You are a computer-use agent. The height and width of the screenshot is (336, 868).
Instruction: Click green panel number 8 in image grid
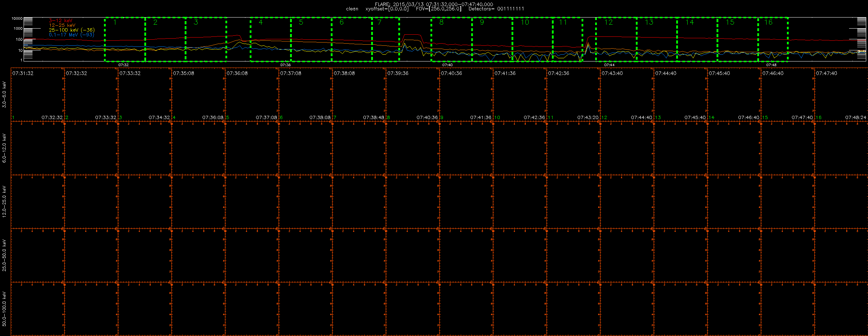click(389, 118)
